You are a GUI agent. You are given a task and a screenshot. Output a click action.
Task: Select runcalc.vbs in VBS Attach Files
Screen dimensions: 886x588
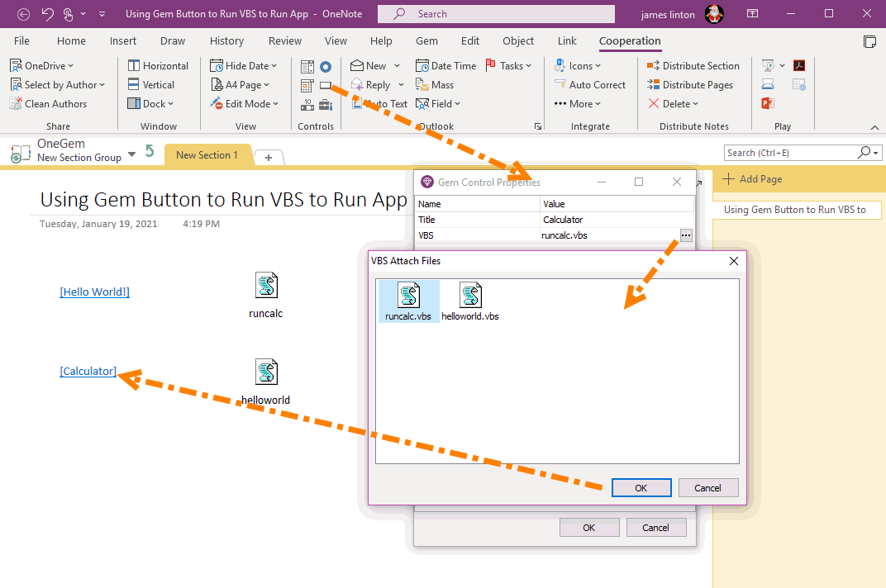[408, 301]
